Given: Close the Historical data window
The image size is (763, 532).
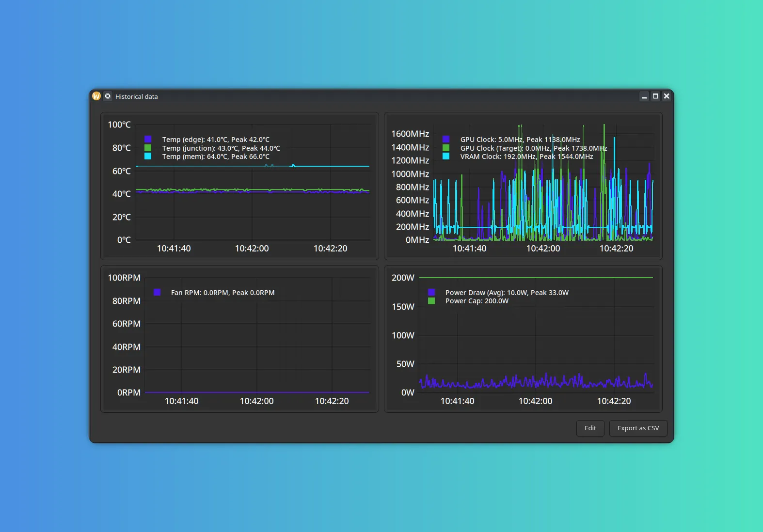Looking at the screenshot, I should pos(667,96).
